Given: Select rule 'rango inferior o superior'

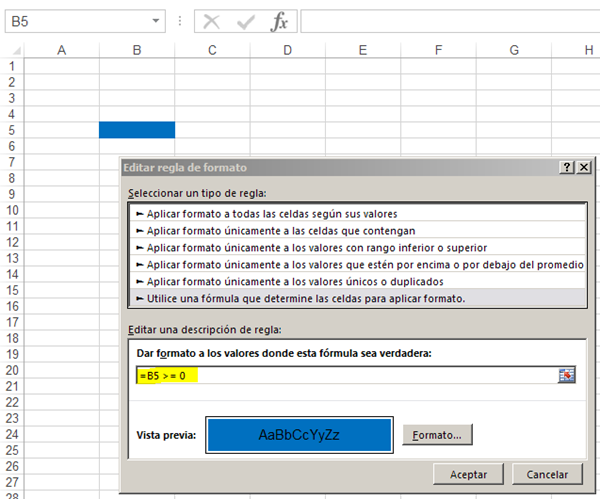Looking at the screenshot, I should tap(358, 248).
